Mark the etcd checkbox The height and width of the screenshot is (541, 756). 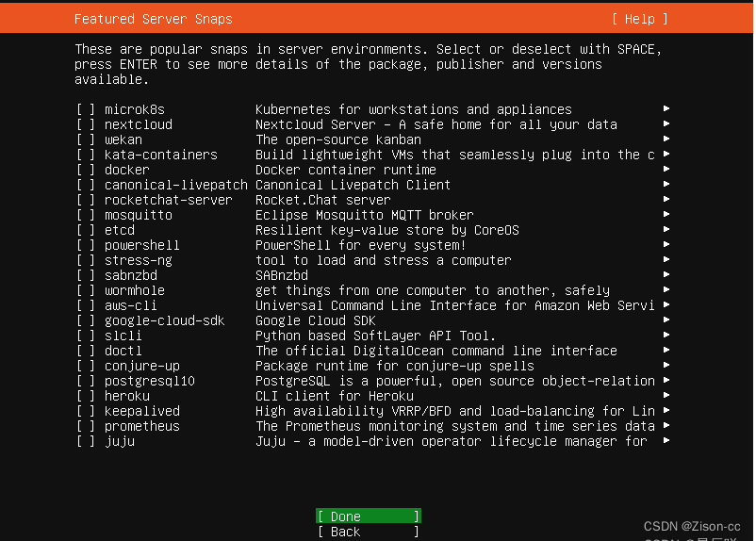click(86, 230)
